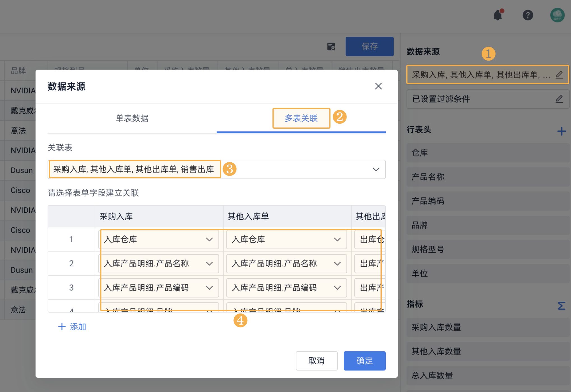Image resolution: width=571 pixels, height=392 pixels.
Task: Click the 添加 link to add association
Action: pos(72,327)
